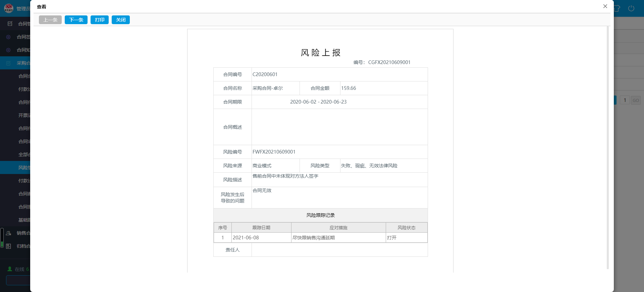The image size is (644, 292).
Task: Click the disabled 上一条 button
Action: click(x=50, y=20)
